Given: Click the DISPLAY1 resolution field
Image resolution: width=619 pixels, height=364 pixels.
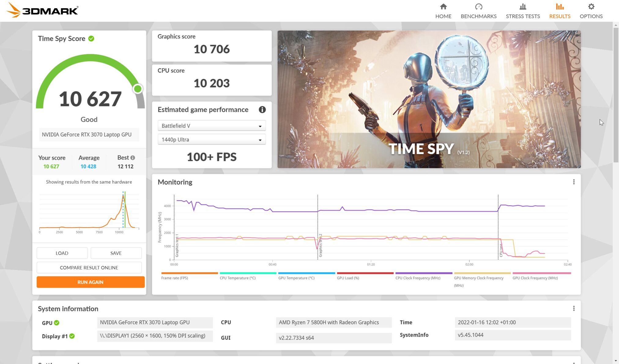Looking at the screenshot, I should pos(155,336).
